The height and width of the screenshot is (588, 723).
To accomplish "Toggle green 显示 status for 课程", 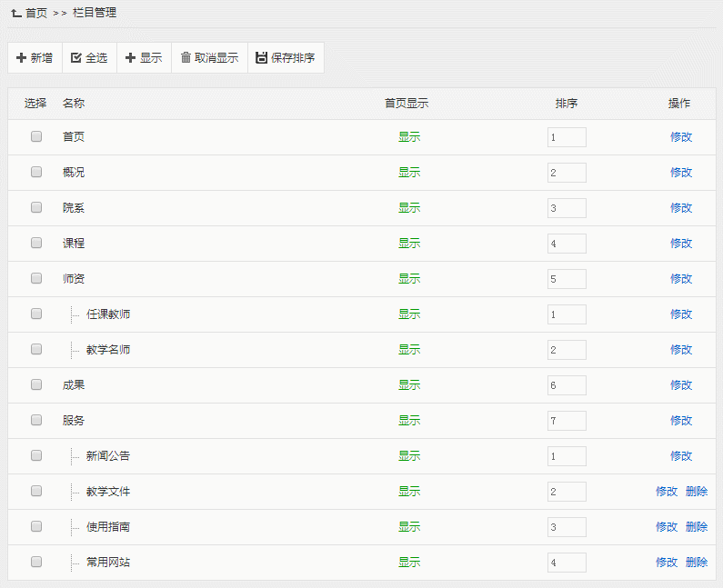I will pyautogui.click(x=409, y=244).
